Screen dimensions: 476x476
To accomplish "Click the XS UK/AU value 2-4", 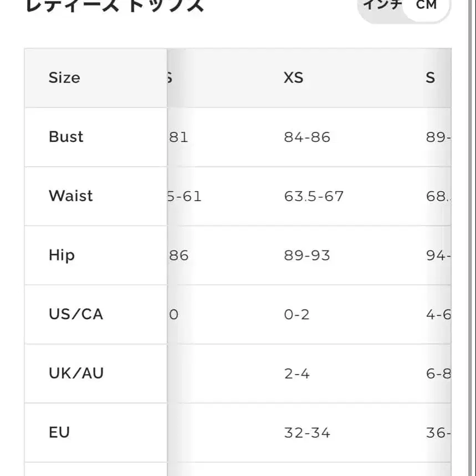I will pos(297,373).
